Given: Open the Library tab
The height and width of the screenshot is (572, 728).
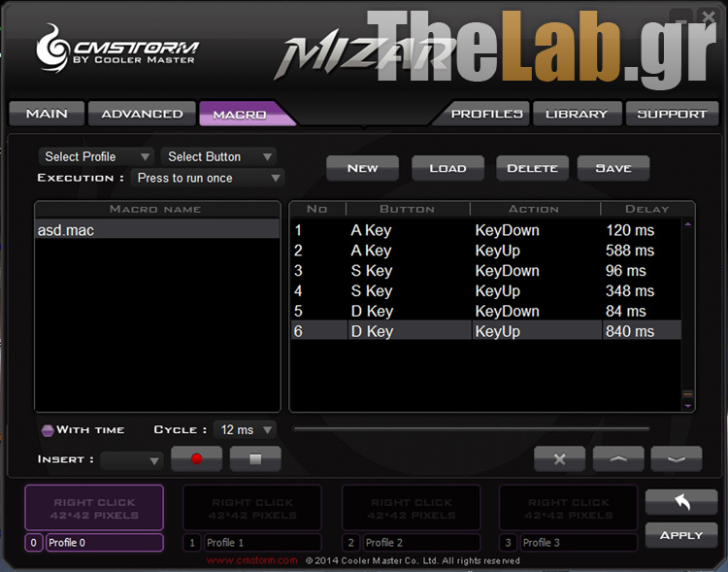Looking at the screenshot, I should click(x=576, y=114).
